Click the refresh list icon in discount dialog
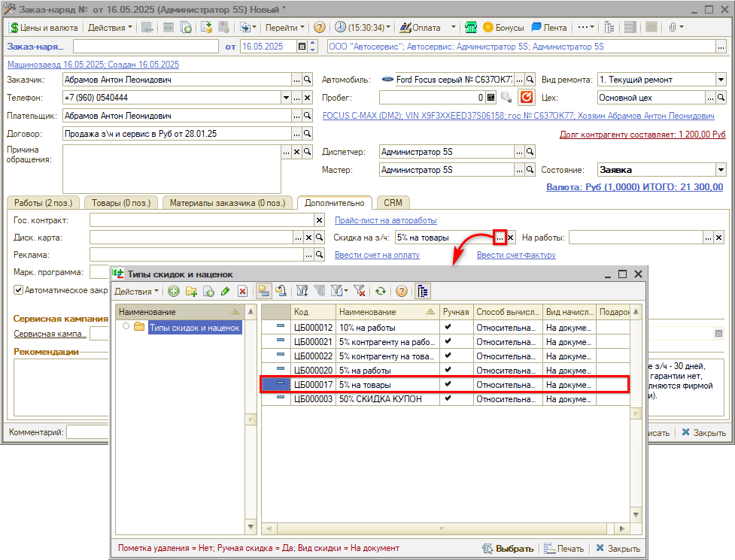Screen dimensions: 735x560 pos(381,291)
